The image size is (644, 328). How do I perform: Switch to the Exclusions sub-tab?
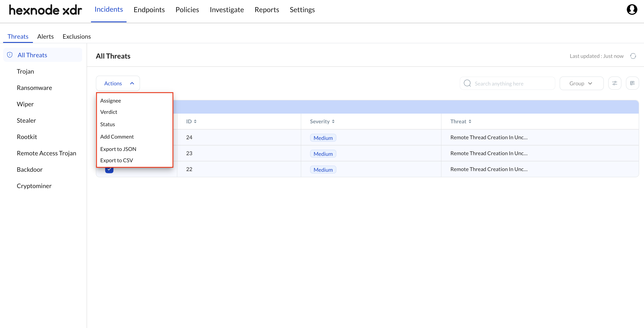pyautogui.click(x=76, y=36)
